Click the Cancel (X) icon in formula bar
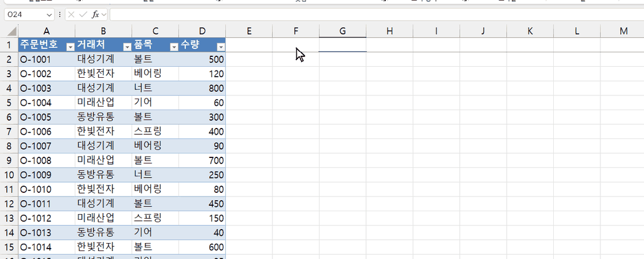644x259 pixels. pyautogui.click(x=71, y=15)
